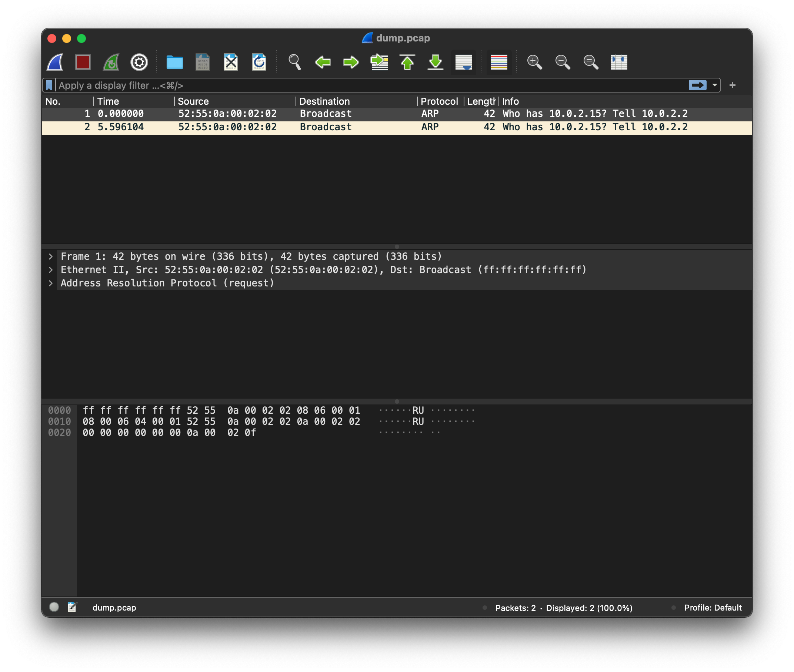Expand the Frame 1 tree item
This screenshot has height=672, width=794.
pos(51,256)
